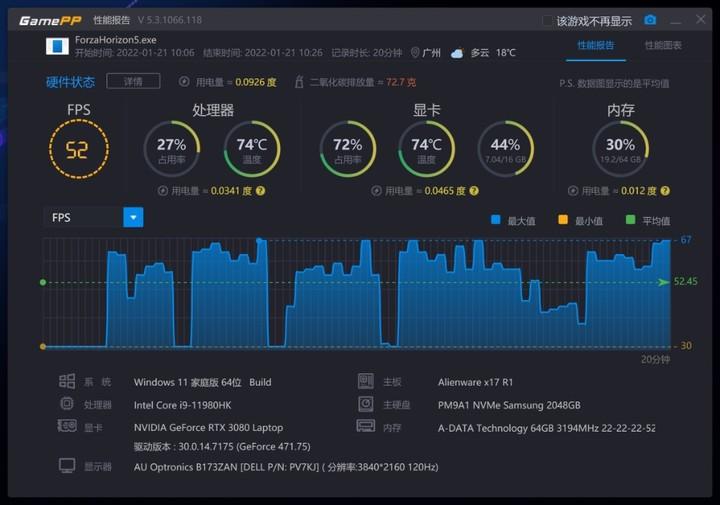Click the processor power usage circle icon
The width and height of the screenshot is (720, 505).
163,191
